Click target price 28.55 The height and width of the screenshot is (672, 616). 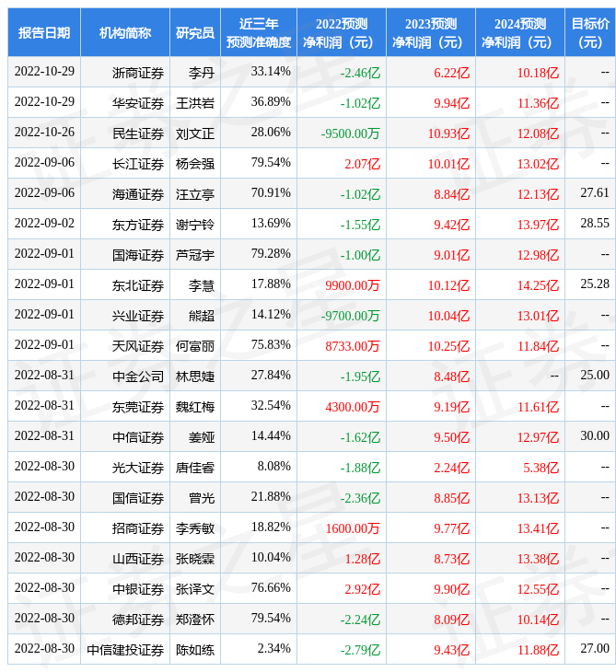pos(595,224)
